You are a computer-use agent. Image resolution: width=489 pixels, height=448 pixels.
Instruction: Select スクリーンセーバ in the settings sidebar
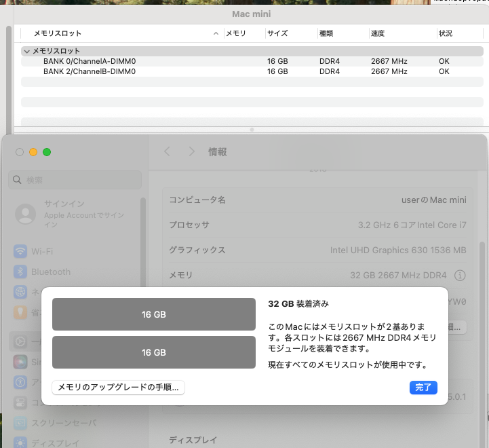pos(64,423)
